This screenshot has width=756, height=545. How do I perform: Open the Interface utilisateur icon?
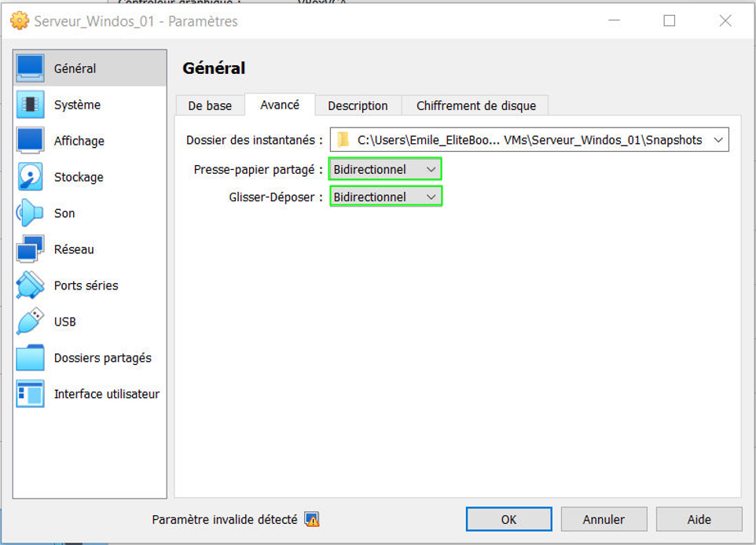31,394
